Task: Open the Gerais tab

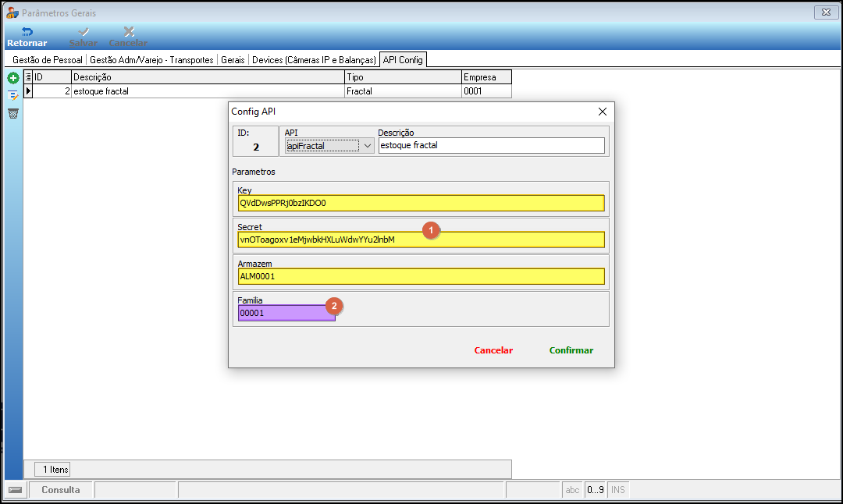Action: 233,59
